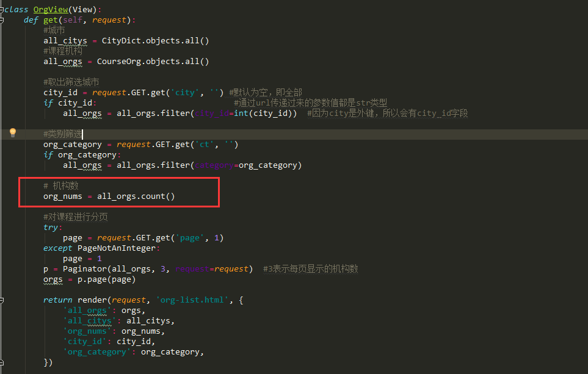This screenshot has height=374, width=588.
Task: Collapse the OrgView class fold marker
Action: 1,10
